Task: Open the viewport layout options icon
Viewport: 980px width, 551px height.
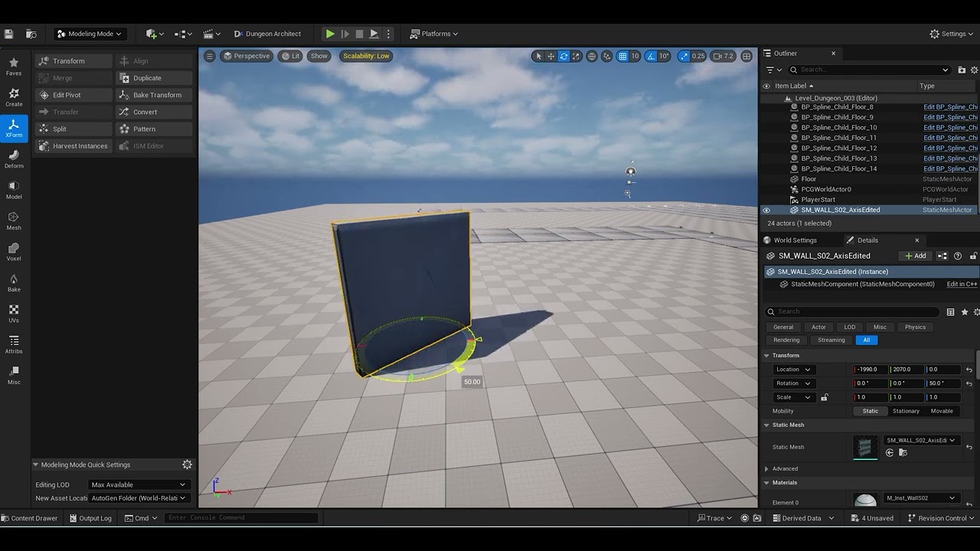Action: pyautogui.click(x=746, y=56)
